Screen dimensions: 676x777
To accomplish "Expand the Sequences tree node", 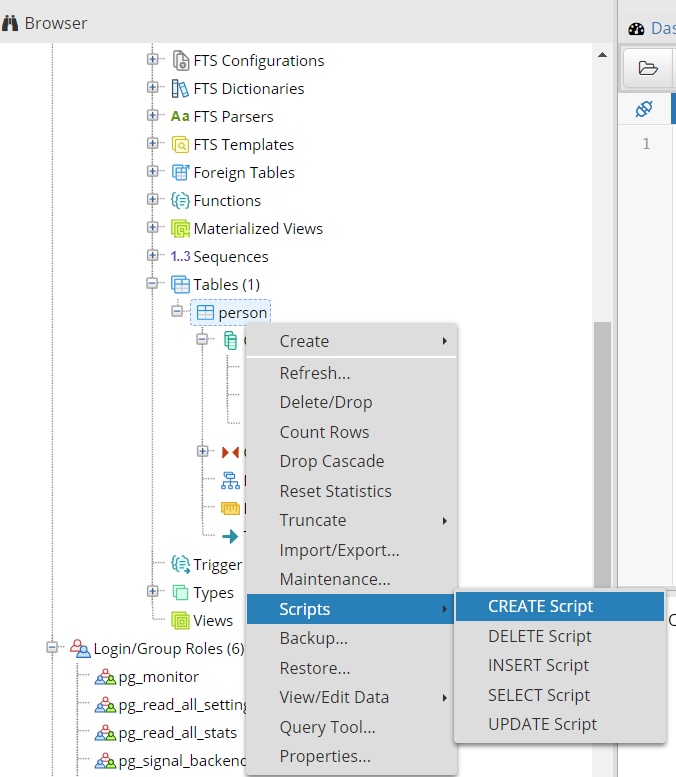I will tap(153, 255).
